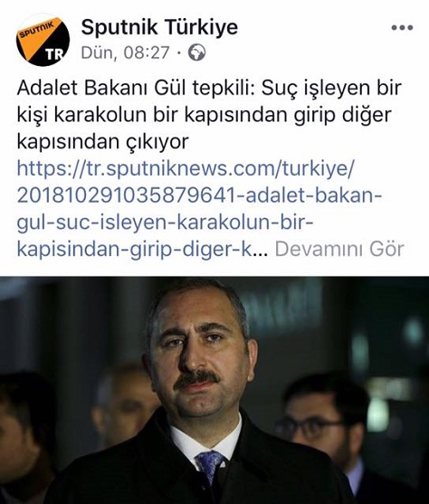Image resolution: width=429 pixels, height=504 pixels.
Task: Open the article photo preview
Action: click(x=214, y=390)
